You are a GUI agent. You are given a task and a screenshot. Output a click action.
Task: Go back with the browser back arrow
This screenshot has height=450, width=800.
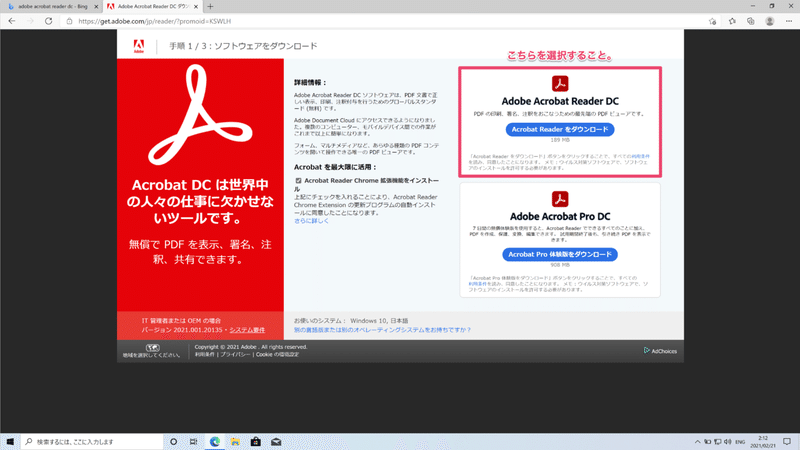[x=12, y=21]
